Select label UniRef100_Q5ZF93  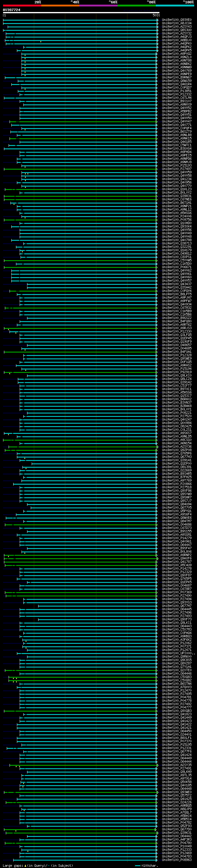coord(177,826)
